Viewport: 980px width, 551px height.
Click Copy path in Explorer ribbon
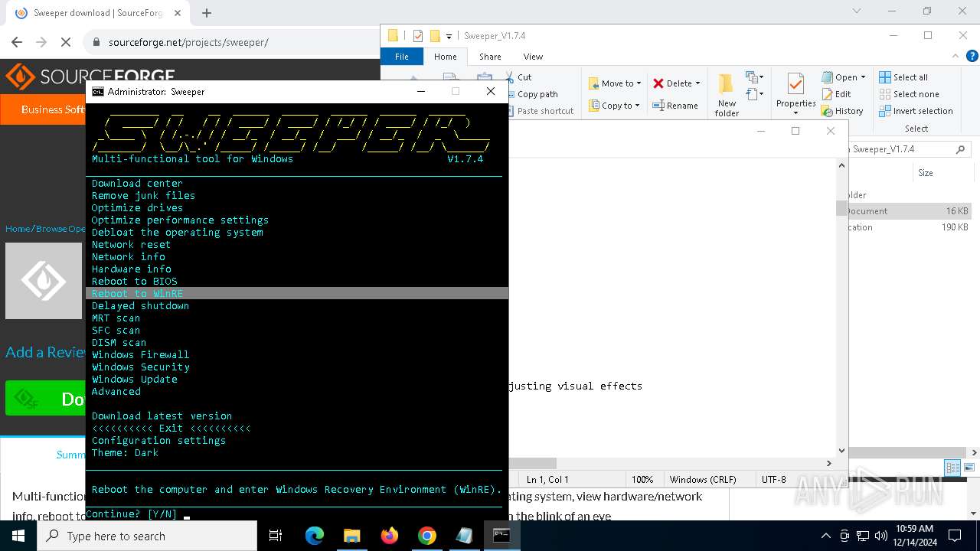click(537, 94)
